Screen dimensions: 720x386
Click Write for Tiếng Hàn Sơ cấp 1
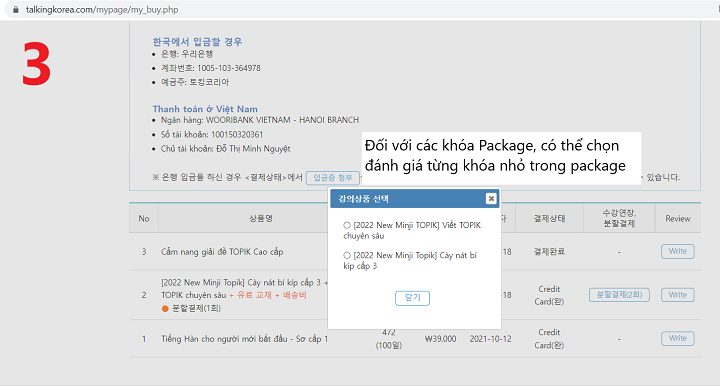[x=677, y=338]
